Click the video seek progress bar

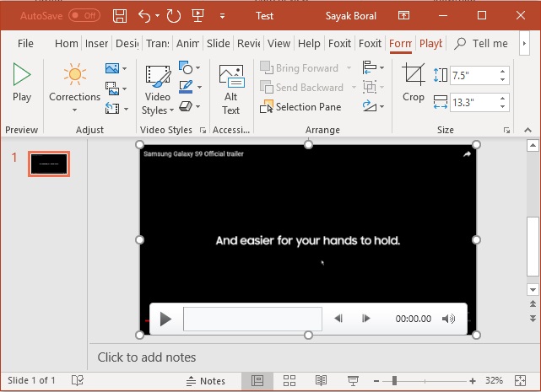pos(252,319)
